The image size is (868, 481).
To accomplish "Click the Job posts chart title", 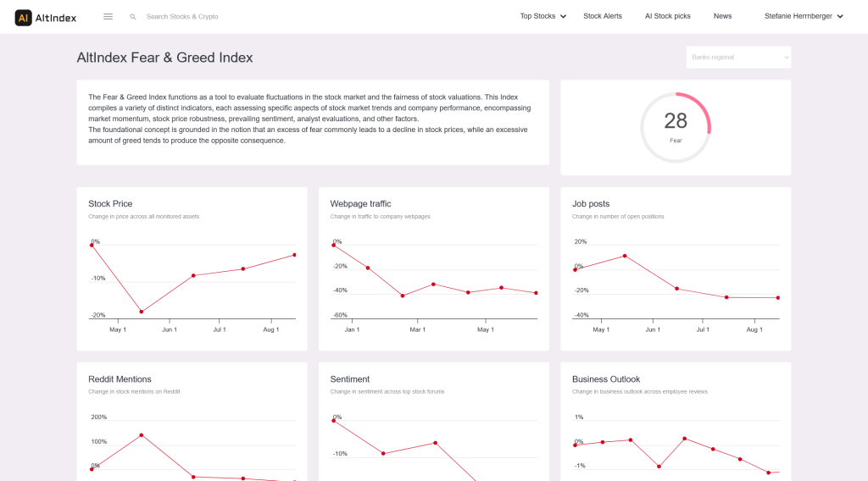I will pos(591,203).
